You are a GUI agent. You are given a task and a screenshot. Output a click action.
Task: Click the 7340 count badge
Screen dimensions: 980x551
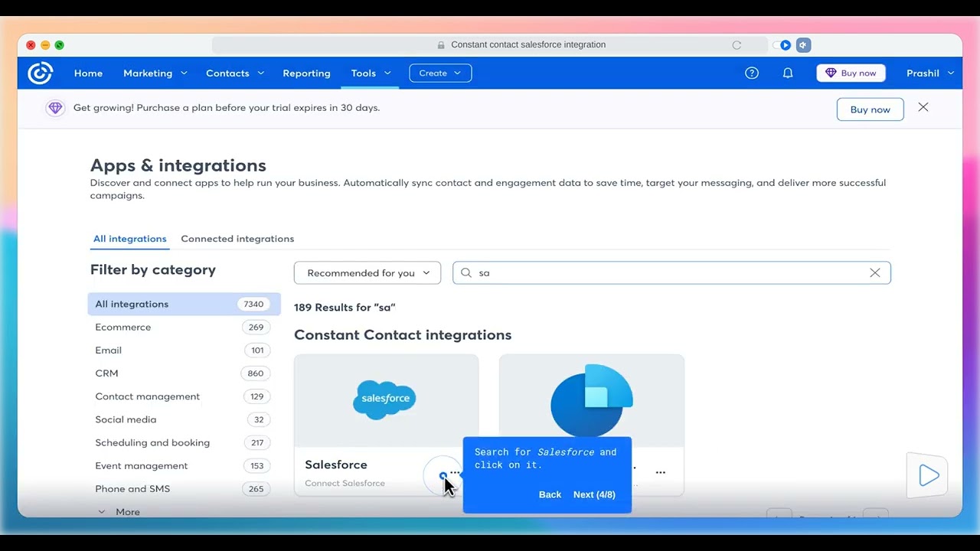[x=253, y=304]
